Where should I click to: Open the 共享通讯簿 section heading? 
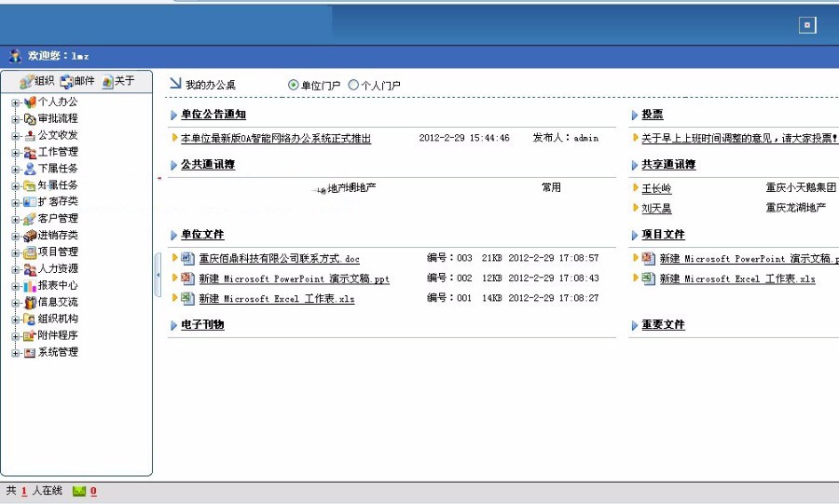point(668,165)
